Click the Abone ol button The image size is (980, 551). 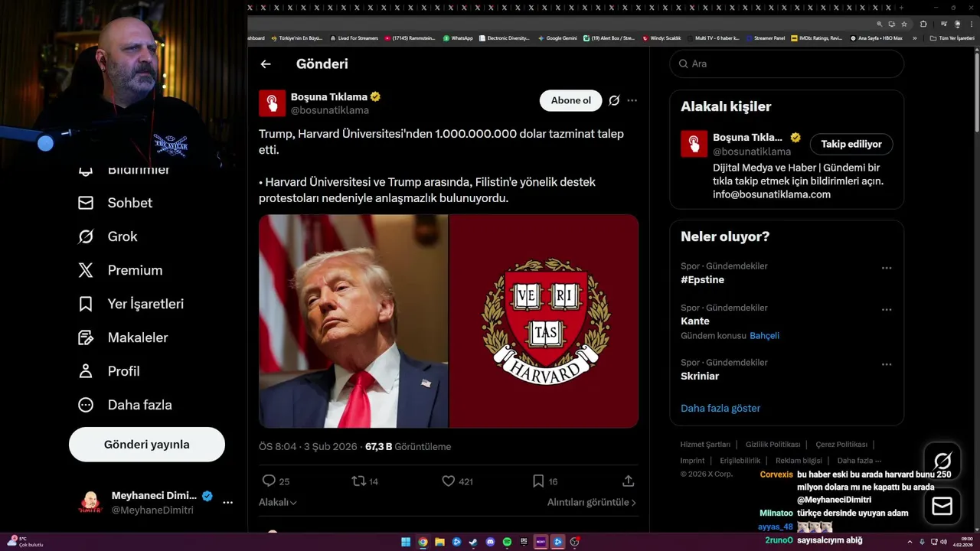[x=570, y=100]
